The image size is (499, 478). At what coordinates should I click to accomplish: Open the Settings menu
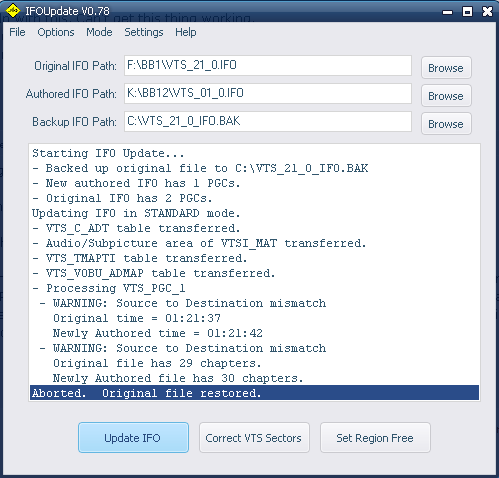pos(144,32)
